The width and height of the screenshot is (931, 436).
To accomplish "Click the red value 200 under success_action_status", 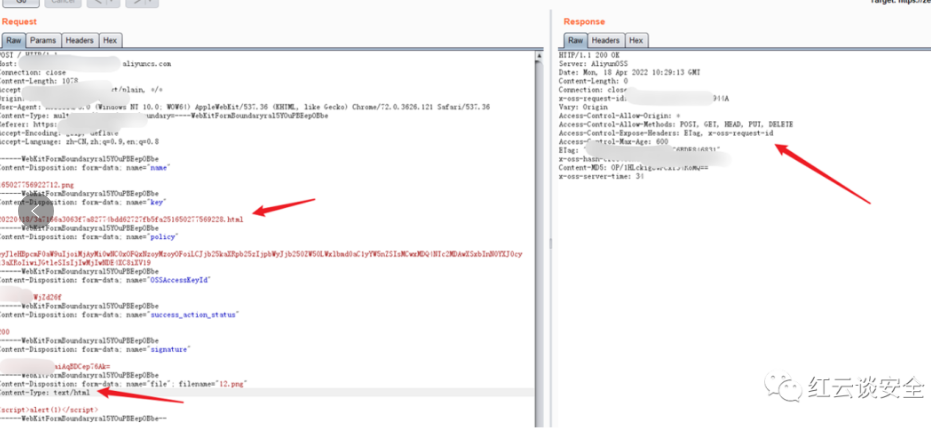I will [x=5, y=332].
